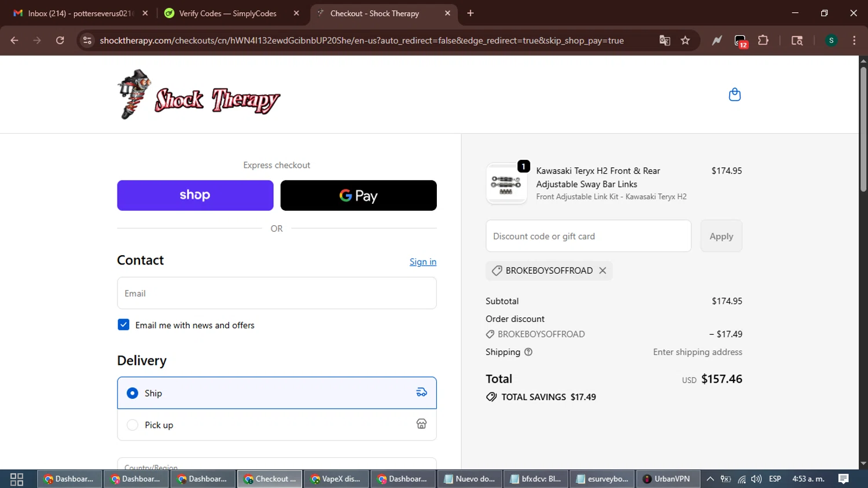Click 'Enter shipping address' text
The width and height of the screenshot is (868, 488).
tap(697, 352)
